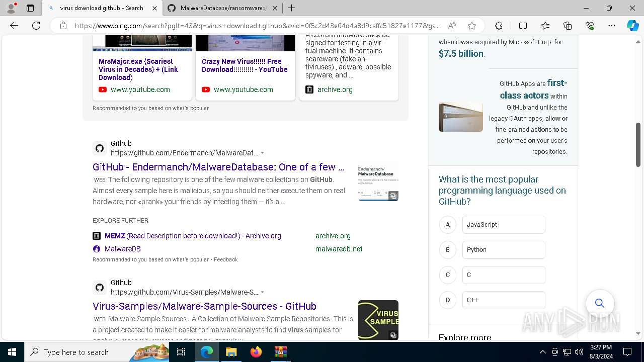View site information lock icon

coord(63,26)
